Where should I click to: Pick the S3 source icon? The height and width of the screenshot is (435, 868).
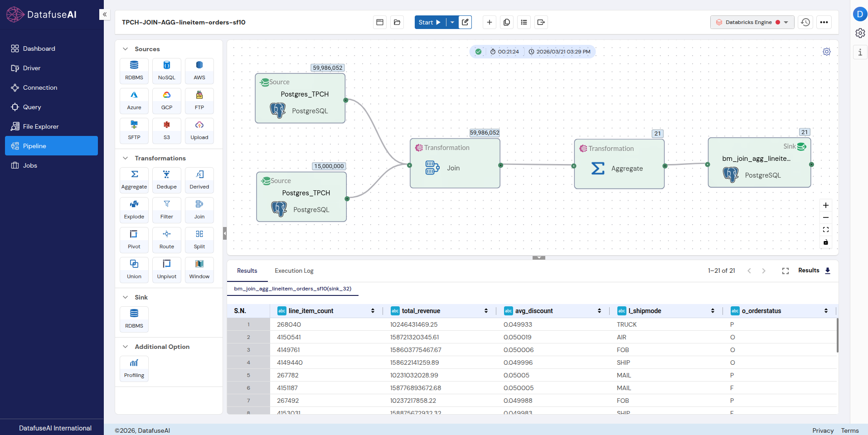[x=167, y=130]
